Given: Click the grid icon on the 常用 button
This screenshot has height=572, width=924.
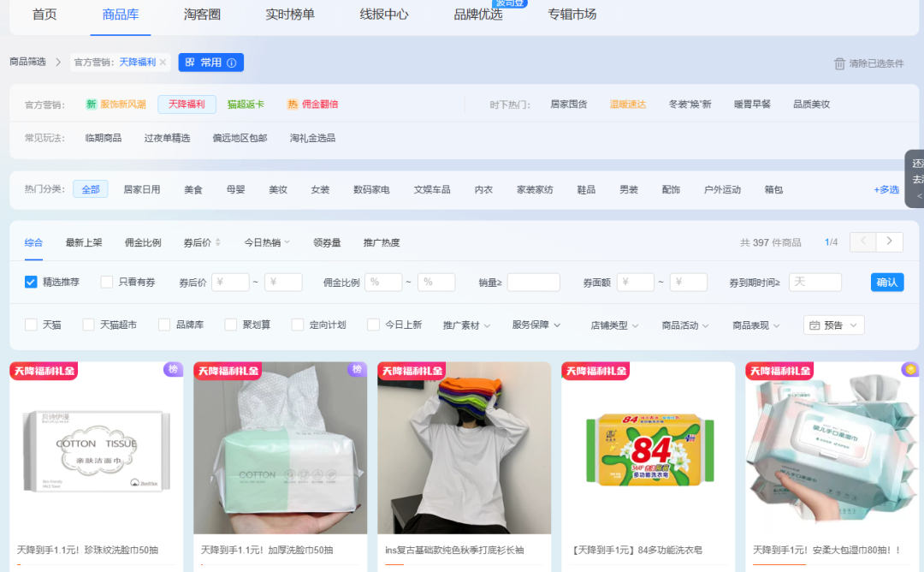Looking at the screenshot, I should [190, 62].
